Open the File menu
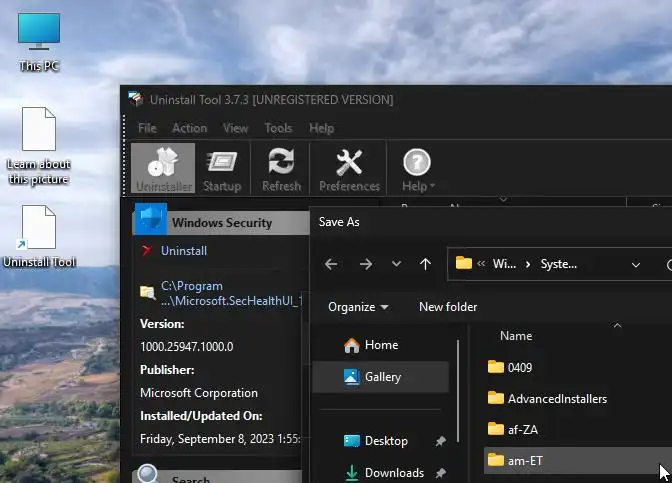The width and height of the screenshot is (672, 483). (x=147, y=128)
